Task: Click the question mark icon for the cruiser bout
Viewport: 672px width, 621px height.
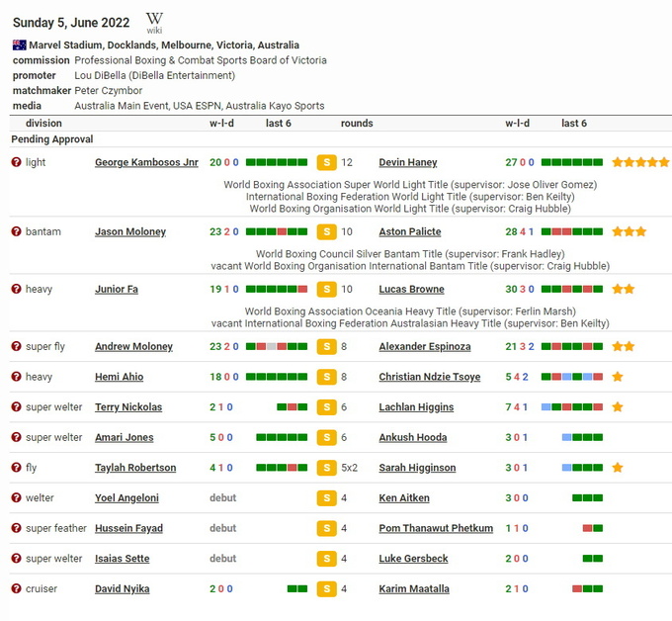Action: click(16, 588)
